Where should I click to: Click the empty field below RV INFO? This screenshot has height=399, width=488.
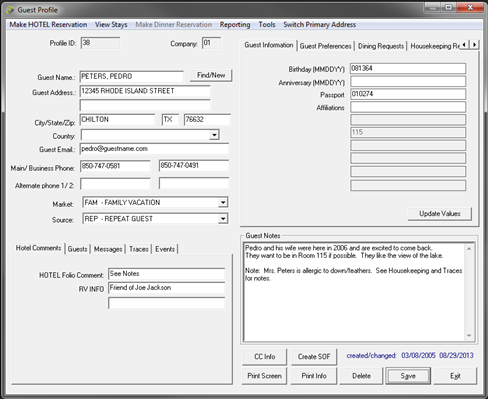[166, 303]
